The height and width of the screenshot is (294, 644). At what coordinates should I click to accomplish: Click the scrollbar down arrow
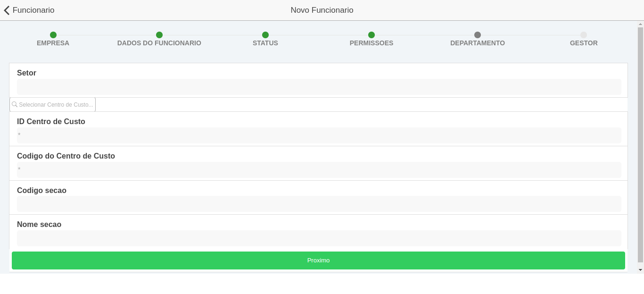(640, 270)
